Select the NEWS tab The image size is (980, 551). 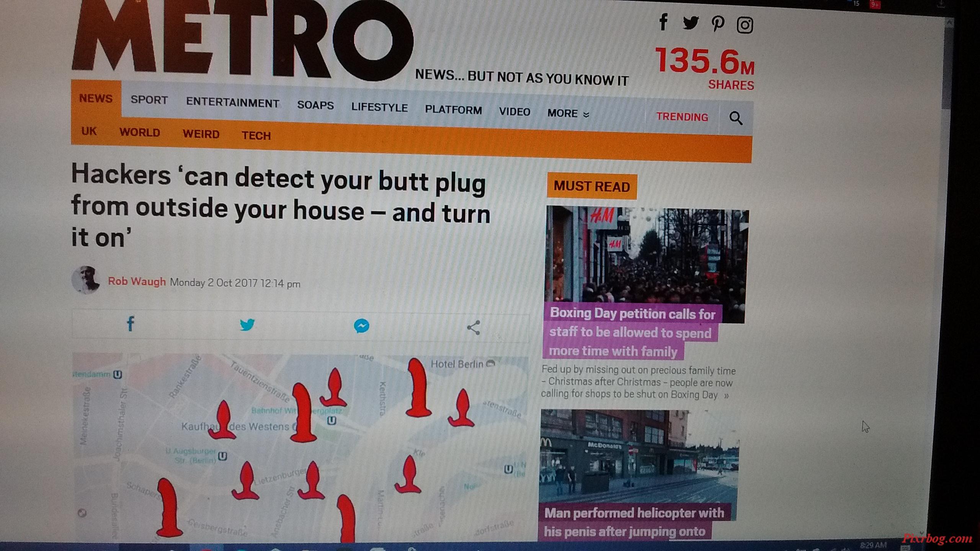(x=96, y=99)
